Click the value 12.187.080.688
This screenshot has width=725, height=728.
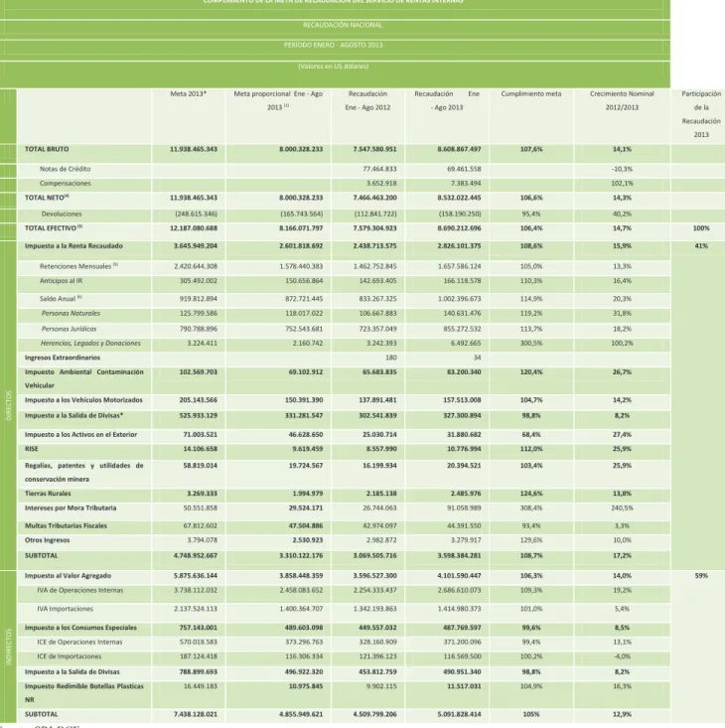click(194, 228)
